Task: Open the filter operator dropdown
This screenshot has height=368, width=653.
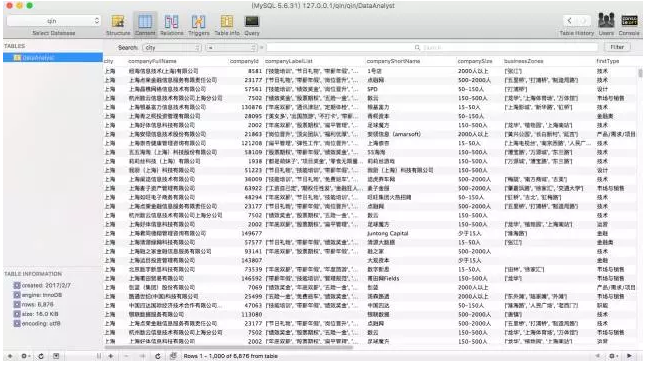Action: pyautogui.click(x=231, y=48)
